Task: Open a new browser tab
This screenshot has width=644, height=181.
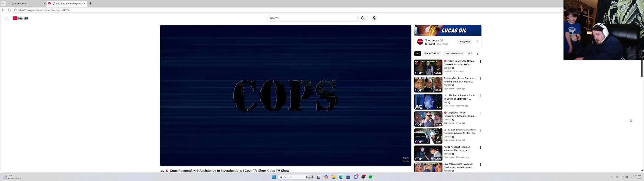Action: [x=90, y=3]
